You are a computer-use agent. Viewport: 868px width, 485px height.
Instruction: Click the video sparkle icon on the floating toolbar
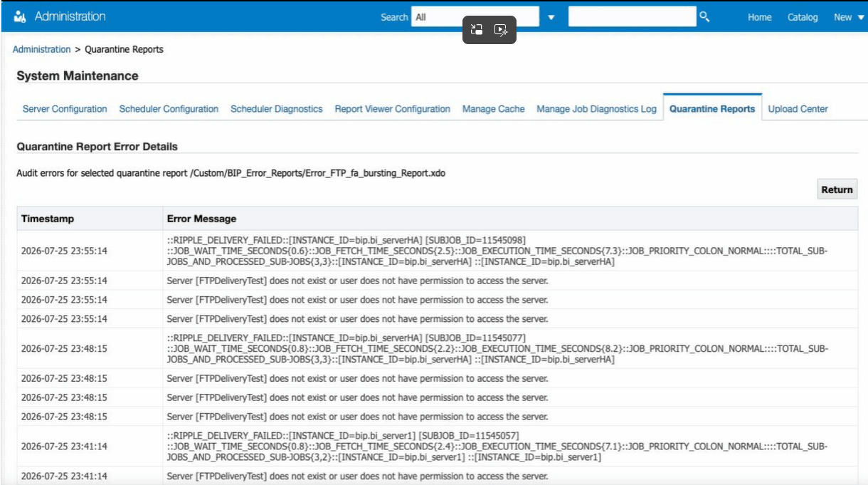coord(501,30)
